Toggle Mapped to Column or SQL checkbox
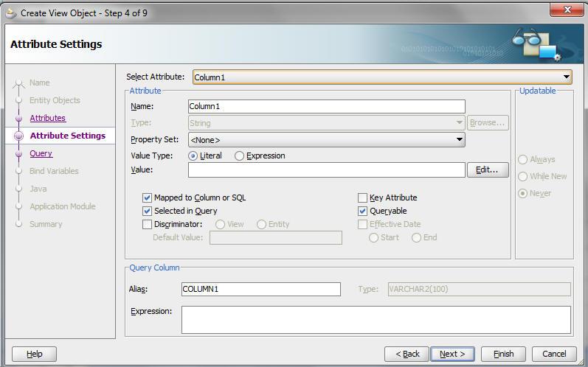Screen dimensions: 588x367 (x=147, y=198)
